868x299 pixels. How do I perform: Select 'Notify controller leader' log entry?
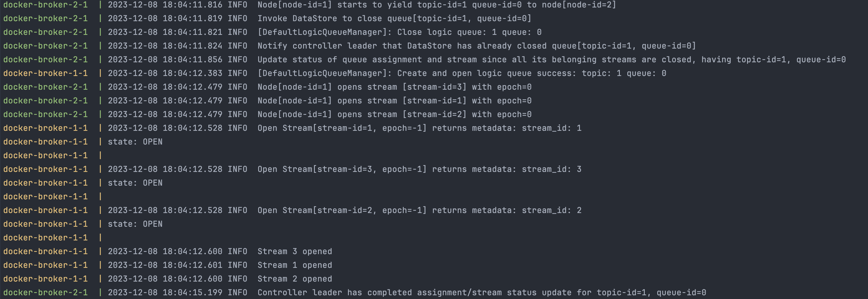click(x=477, y=46)
